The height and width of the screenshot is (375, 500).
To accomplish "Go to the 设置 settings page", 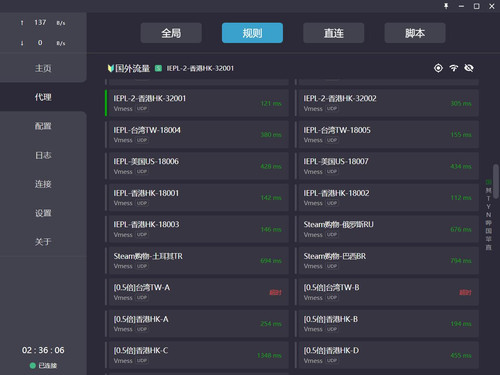I will tap(43, 213).
